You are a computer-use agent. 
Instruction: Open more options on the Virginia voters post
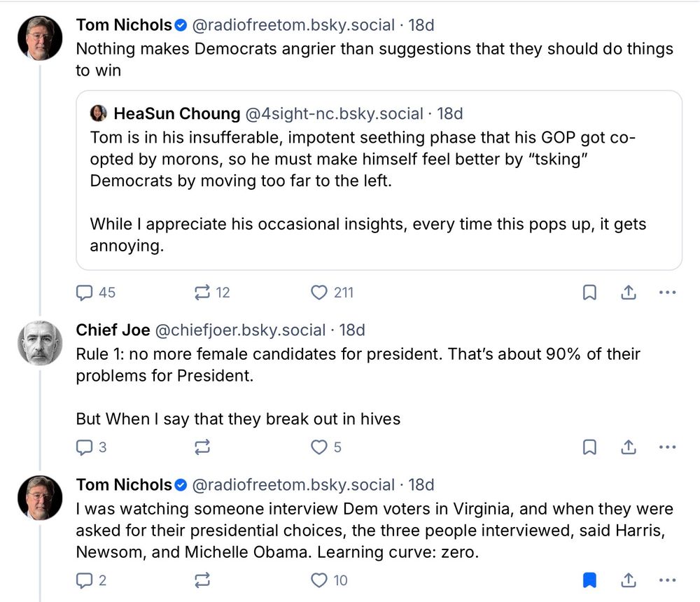point(668,580)
